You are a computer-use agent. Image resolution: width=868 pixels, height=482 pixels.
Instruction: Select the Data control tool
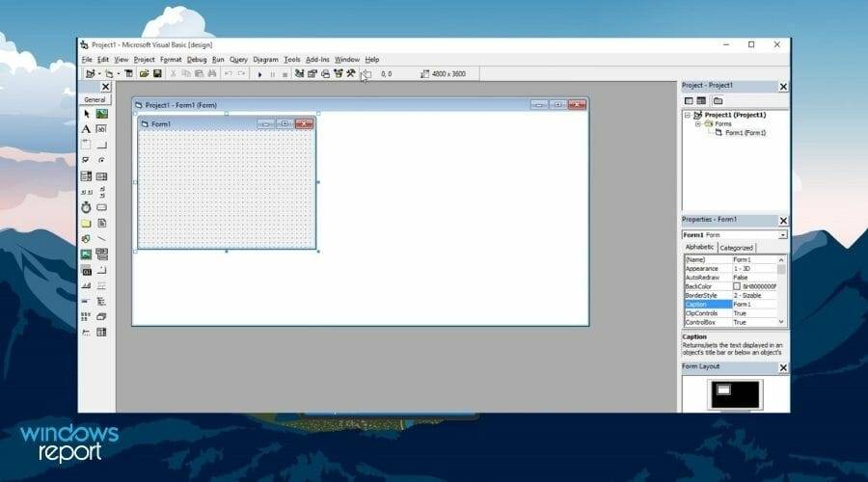(x=102, y=254)
